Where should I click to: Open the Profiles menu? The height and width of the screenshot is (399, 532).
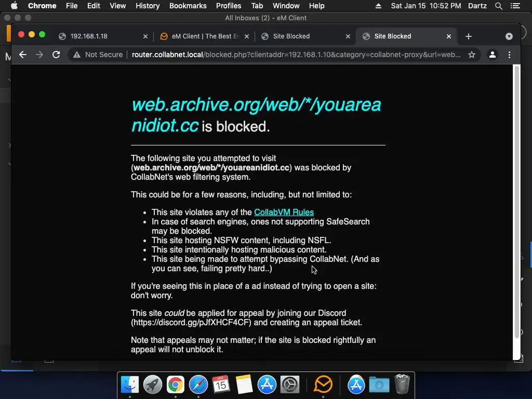[229, 6]
